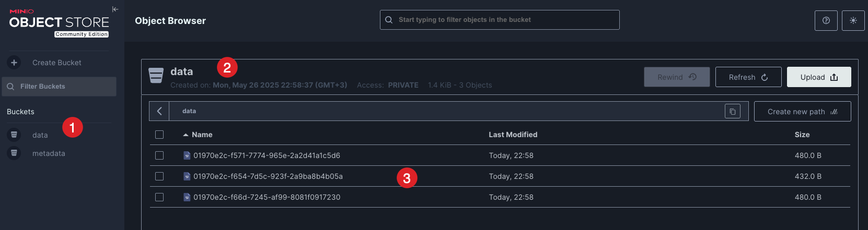Toggle the select-all objects checkbox
Image resolution: width=868 pixels, height=230 pixels.
159,135
